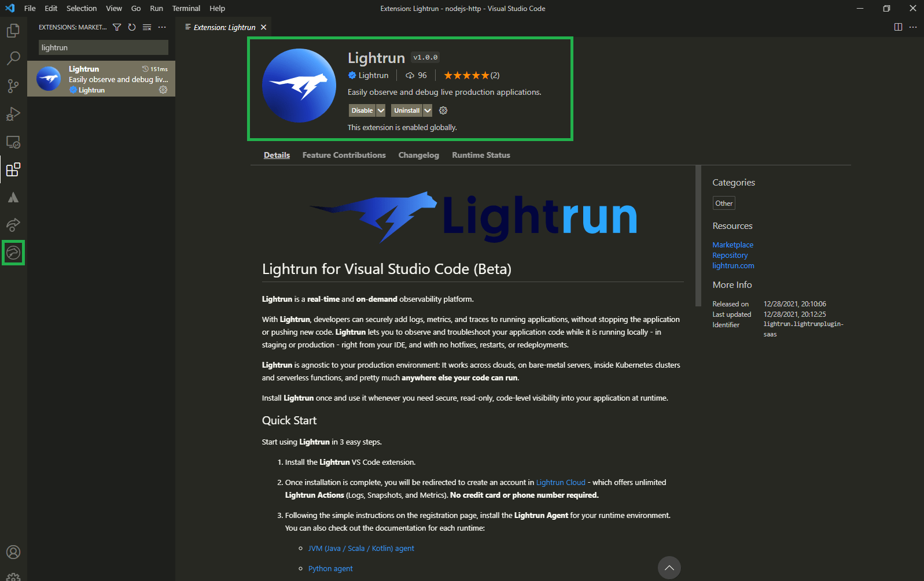Viewport: 924px width, 581px height.
Task: Refresh the extensions list
Action: coord(132,27)
